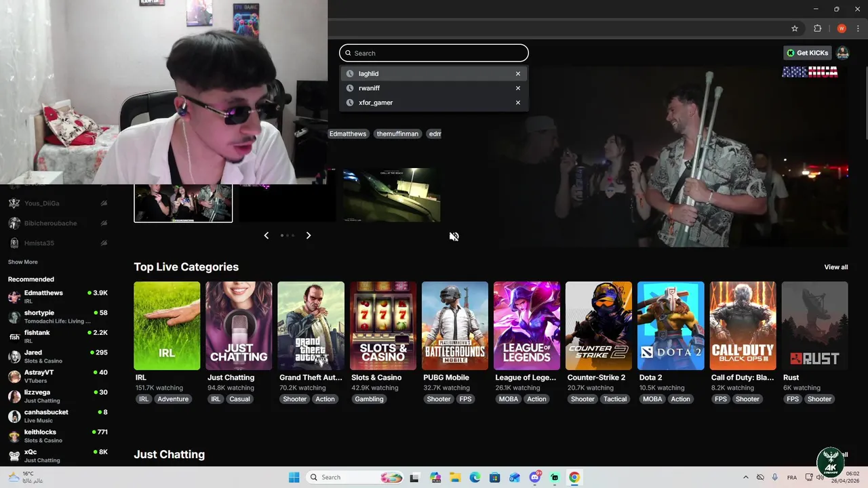Open the Chrome extensions puzzle icon
The height and width of the screenshot is (488, 868).
[x=817, y=28]
